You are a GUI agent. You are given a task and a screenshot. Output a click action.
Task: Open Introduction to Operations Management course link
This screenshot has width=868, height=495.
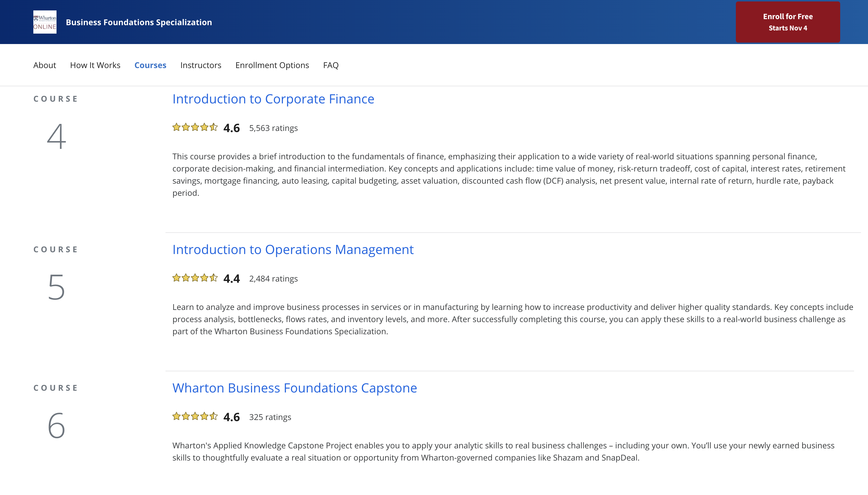pyautogui.click(x=293, y=250)
